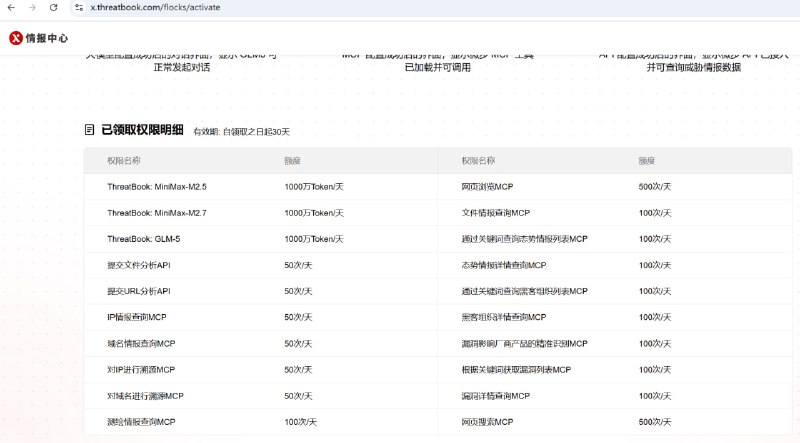Reload the page with the refresh icon
Viewport: 800px width, 443px height.
point(54,8)
